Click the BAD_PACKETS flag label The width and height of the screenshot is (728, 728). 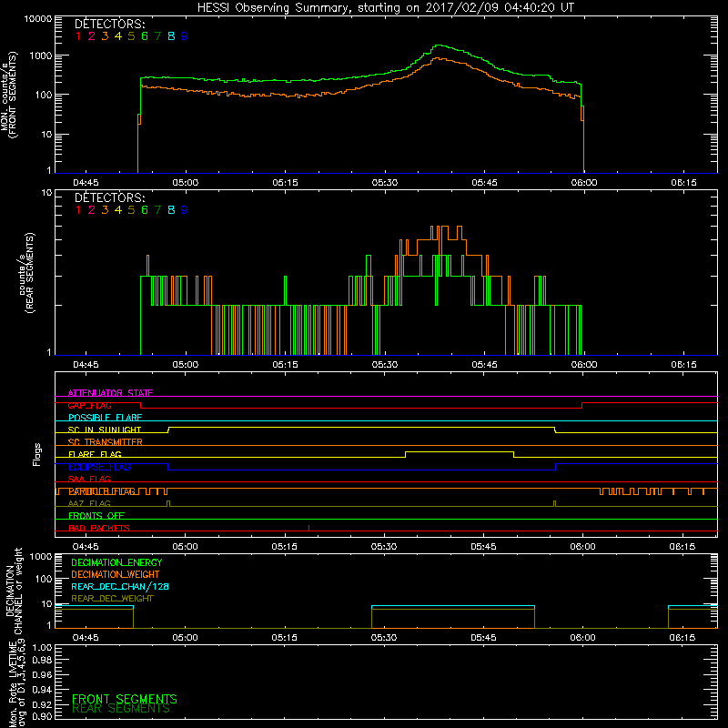coord(99,528)
